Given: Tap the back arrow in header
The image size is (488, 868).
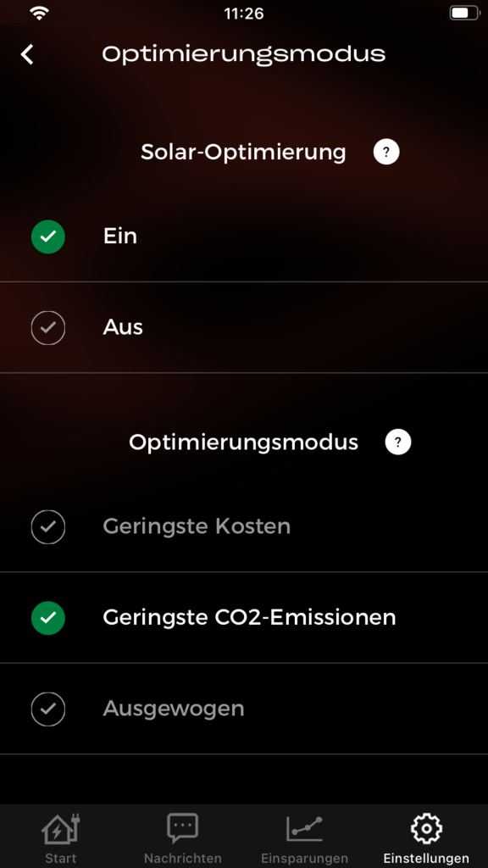Looking at the screenshot, I should (x=27, y=54).
